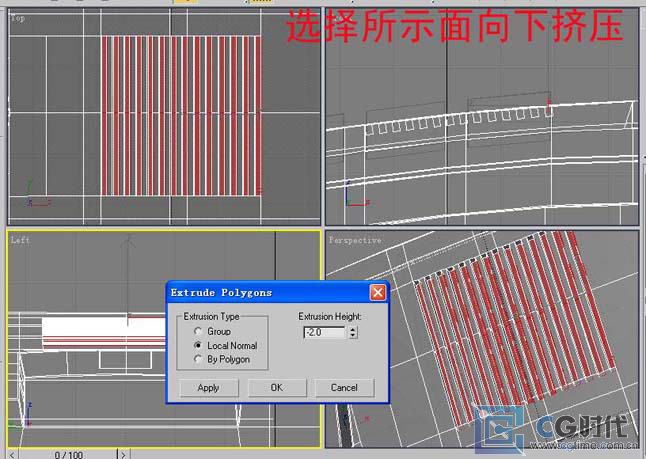Click the 0 / 100 time slider handle

[68, 455]
